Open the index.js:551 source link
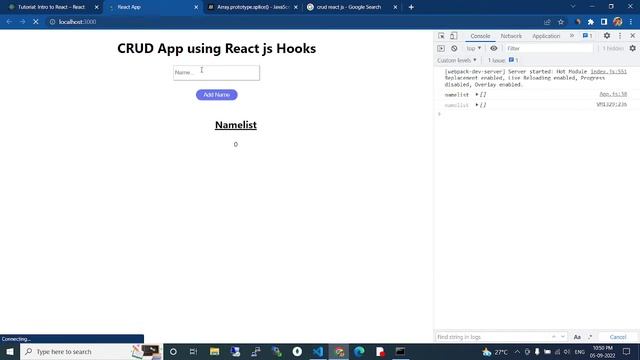The height and width of the screenshot is (360, 640). click(x=608, y=71)
